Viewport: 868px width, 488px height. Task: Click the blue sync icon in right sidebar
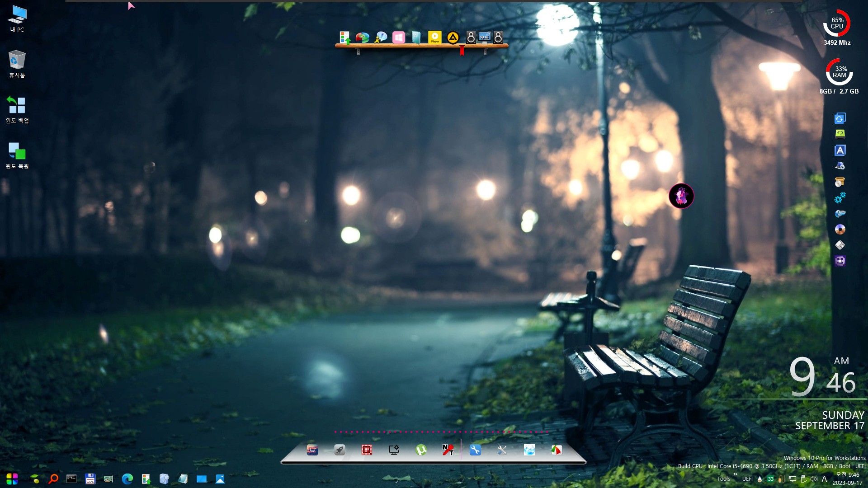840,118
